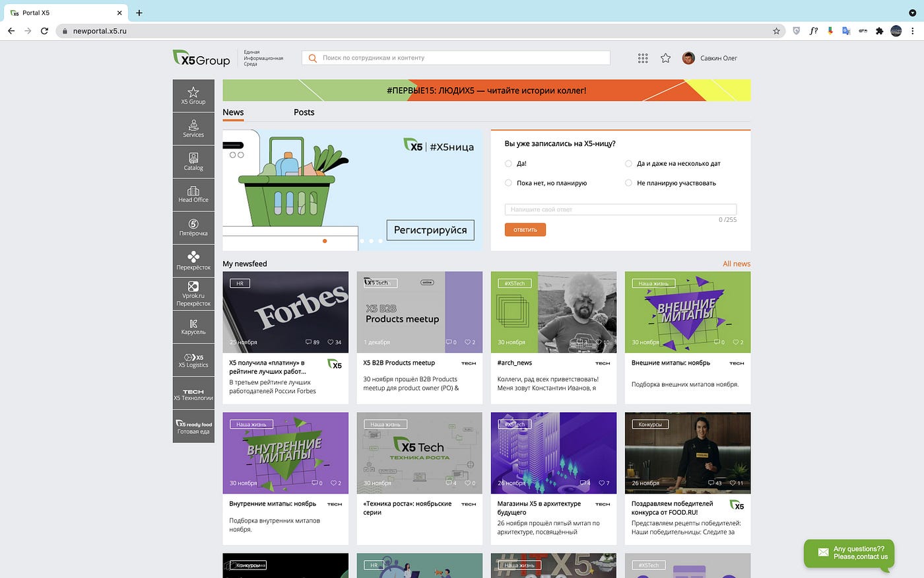Open user avatar of Савкин Олег
Image resolution: width=924 pixels, height=578 pixels.
pyautogui.click(x=688, y=58)
